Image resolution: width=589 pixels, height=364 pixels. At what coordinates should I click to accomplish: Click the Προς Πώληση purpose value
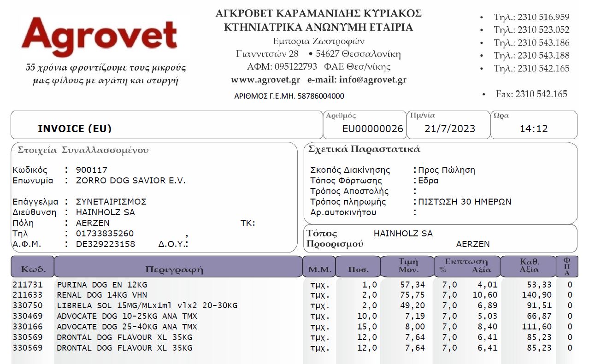point(446,170)
